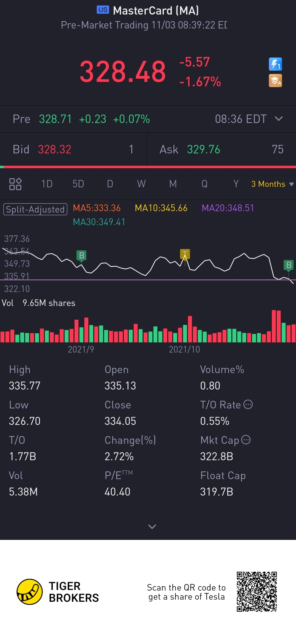Tap the Mkt Cap value 322.8B
Screen dimensions: 296x644
click(x=217, y=456)
